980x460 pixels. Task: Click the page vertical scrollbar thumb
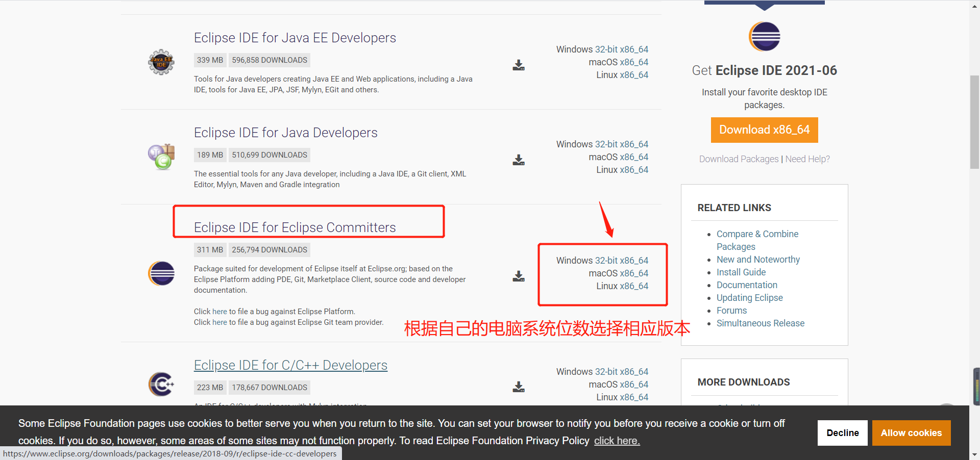pos(974,122)
